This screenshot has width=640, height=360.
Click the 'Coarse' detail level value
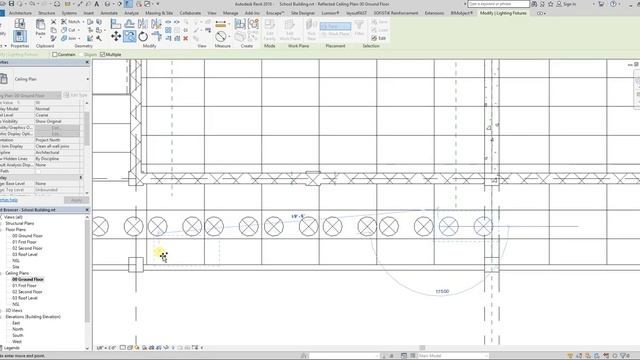42,115
